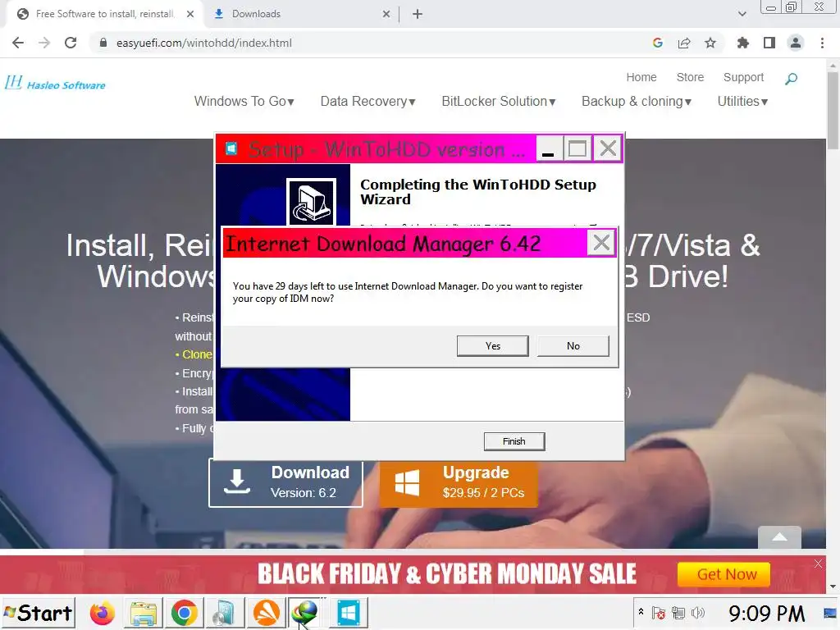Click Hasleo Software logo
Screen dimensions: 840x630
tap(55, 84)
